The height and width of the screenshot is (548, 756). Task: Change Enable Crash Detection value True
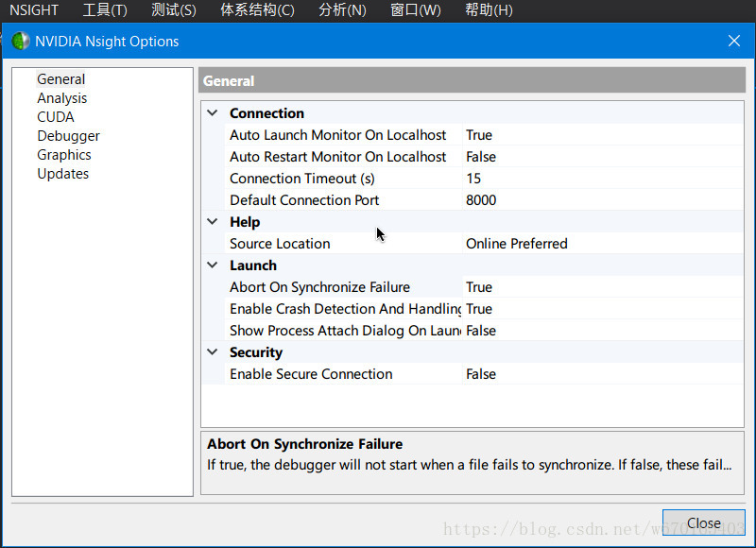click(x=602, y=309)
